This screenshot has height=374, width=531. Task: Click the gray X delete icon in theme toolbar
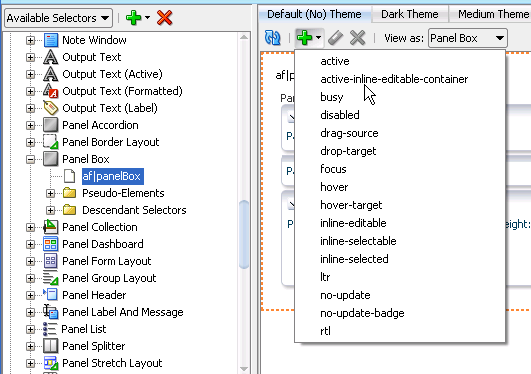pyautogui.click(x=357, y=38)
